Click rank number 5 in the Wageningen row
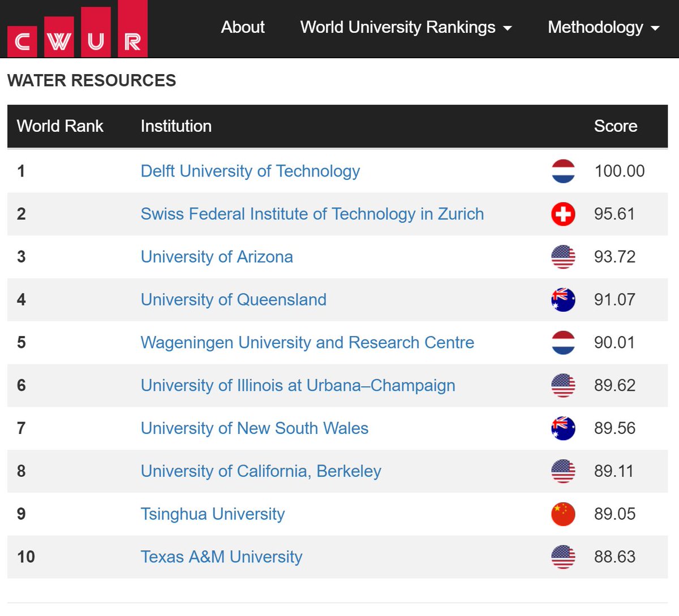Screen dimensions: 679x616 coord(22,342)
